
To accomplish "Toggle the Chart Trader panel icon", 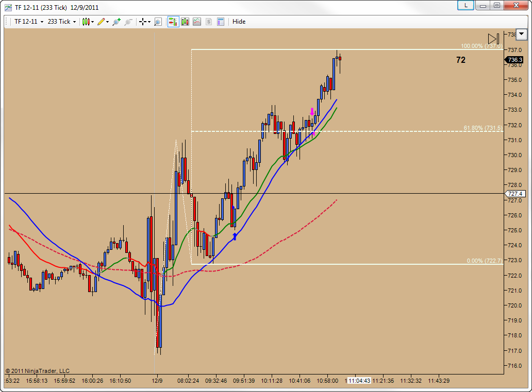I will coord(173,22).
